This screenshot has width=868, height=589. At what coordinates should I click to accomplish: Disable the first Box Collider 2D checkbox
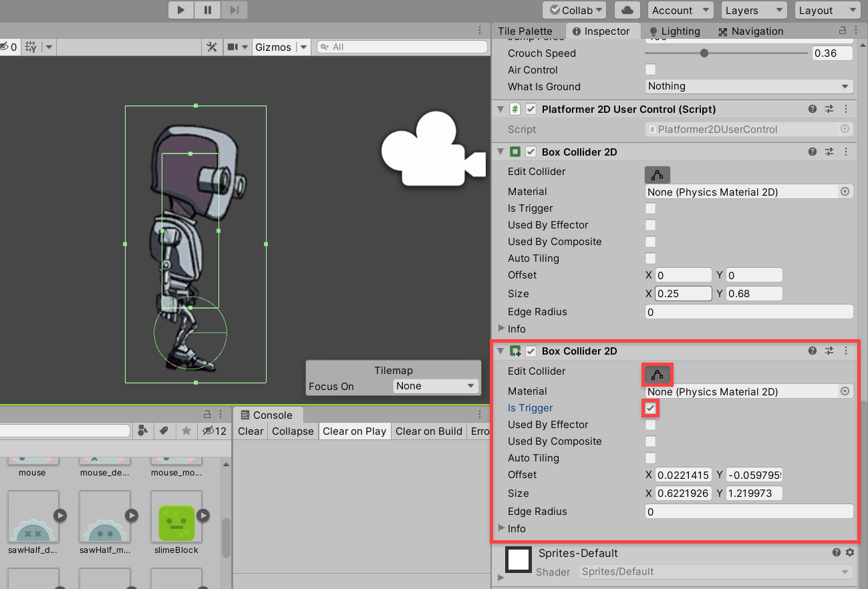531,152
